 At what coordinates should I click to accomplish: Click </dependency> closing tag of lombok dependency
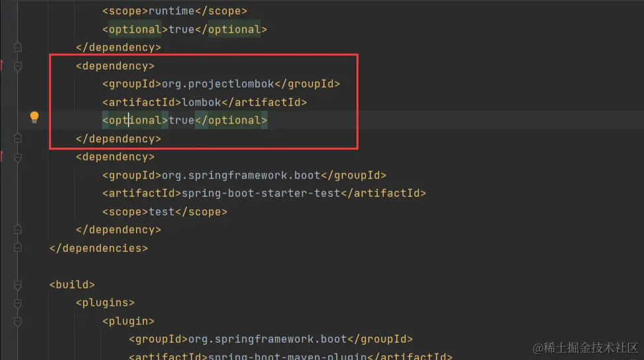pyautogui.click(x=119, y=139)
